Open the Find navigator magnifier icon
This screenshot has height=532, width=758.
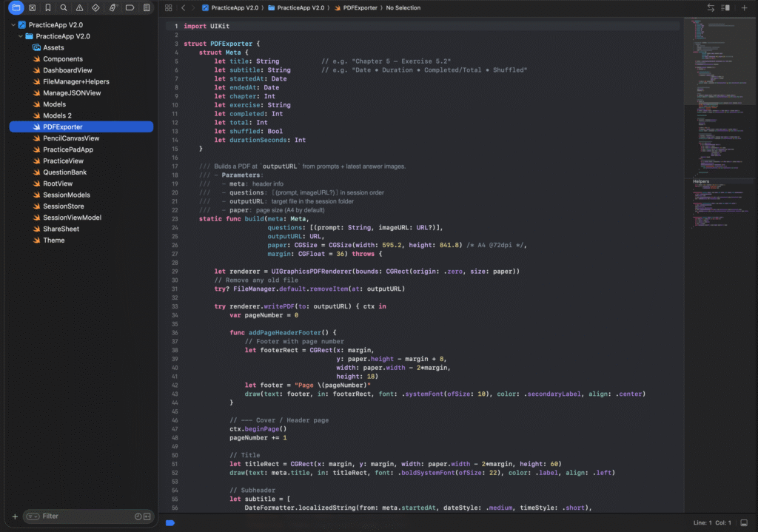pyautogui.click(x=64, y=7)
